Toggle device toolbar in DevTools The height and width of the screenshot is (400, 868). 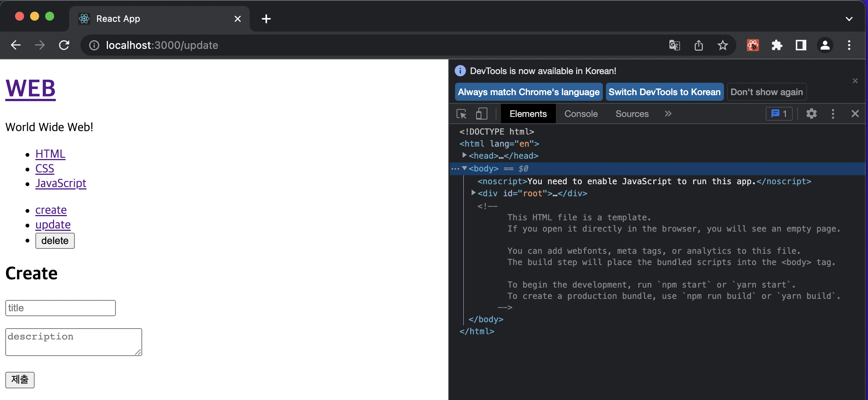click(x=481, y=114)
